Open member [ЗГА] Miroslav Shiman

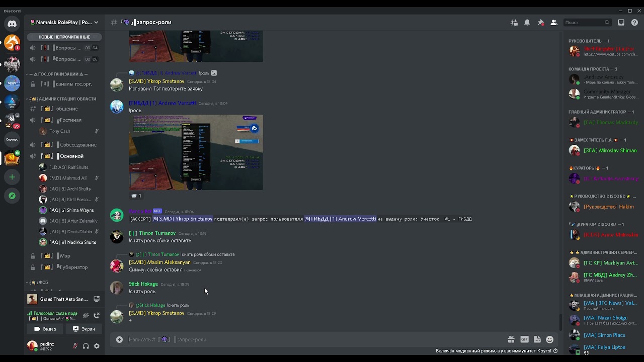pyautogui.click(x=603, y=150)
